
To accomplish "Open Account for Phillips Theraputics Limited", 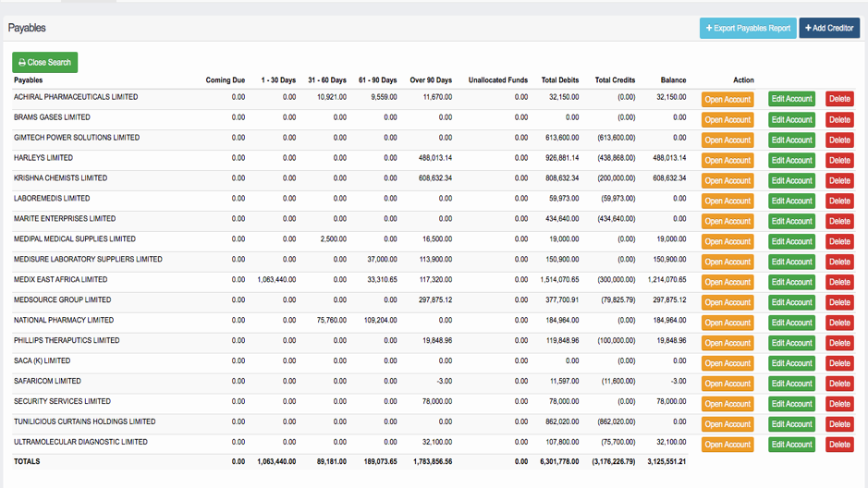I will coord(727,343).
